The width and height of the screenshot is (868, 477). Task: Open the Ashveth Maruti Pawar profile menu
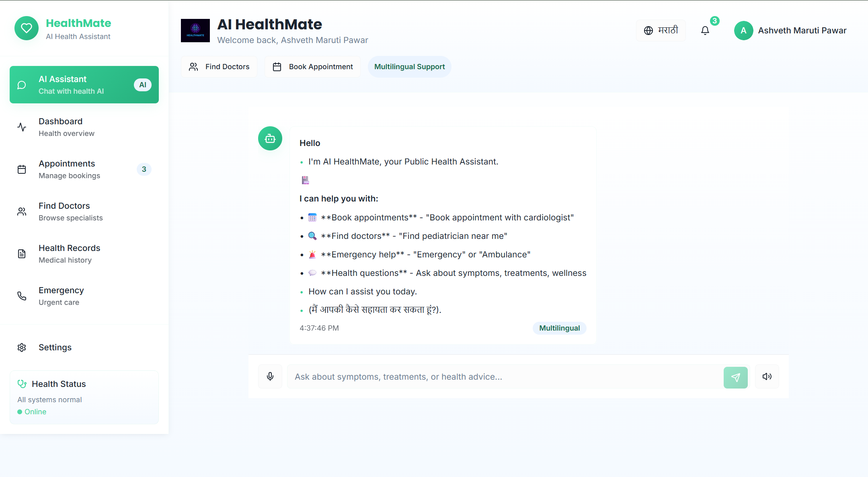point(790,31)
